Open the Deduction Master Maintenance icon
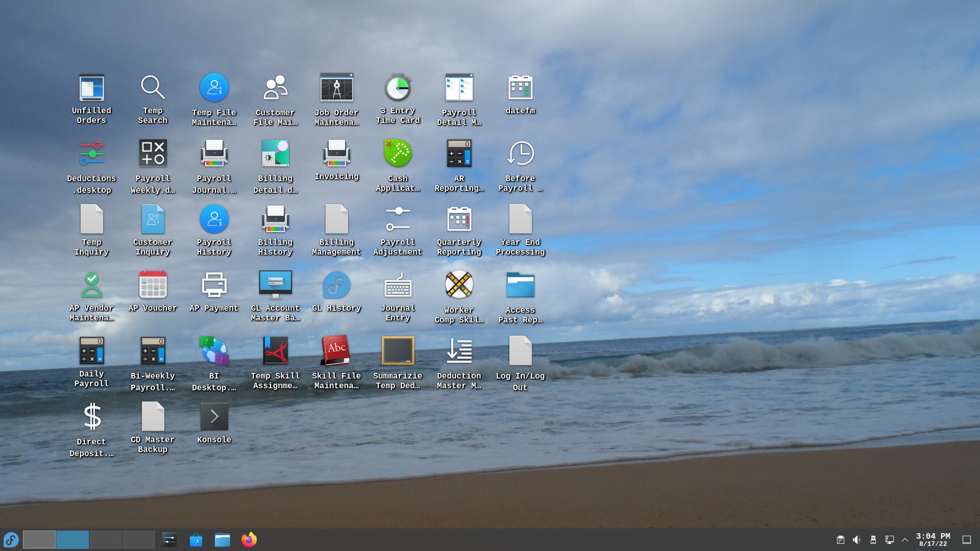The height and width of the screenshot is (551, 980). click(459, 351)
